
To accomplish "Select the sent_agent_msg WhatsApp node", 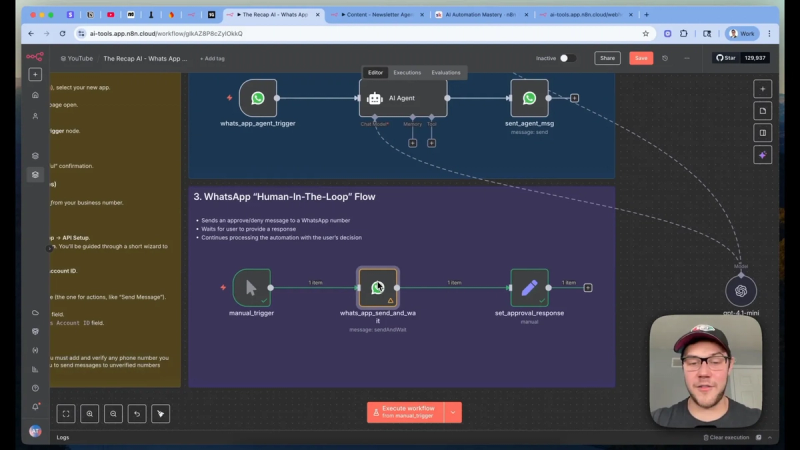I will [529, 98].
